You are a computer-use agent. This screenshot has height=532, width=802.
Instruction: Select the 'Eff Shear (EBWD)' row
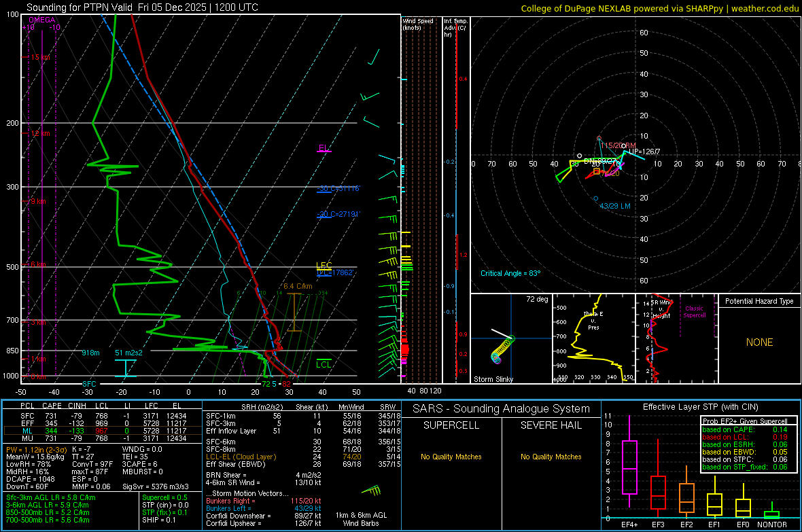point(303,465)
